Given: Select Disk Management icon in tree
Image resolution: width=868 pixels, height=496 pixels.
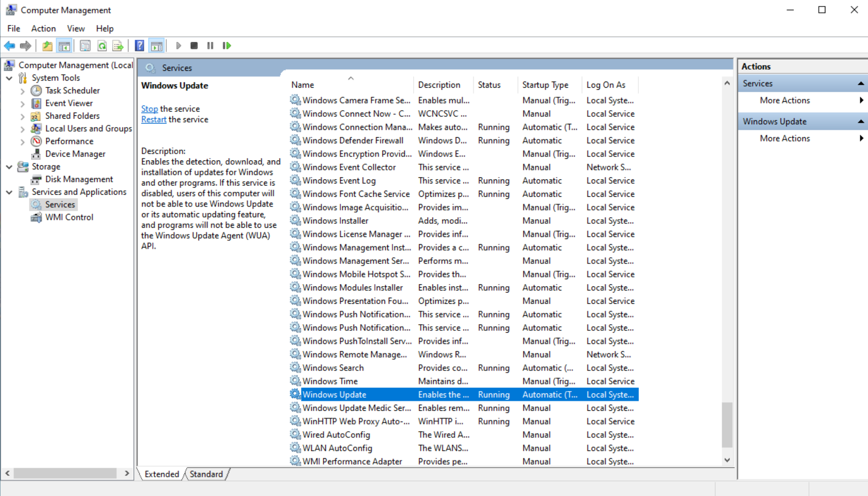Looking at the screenshot, I should click(x=36, y=179).
